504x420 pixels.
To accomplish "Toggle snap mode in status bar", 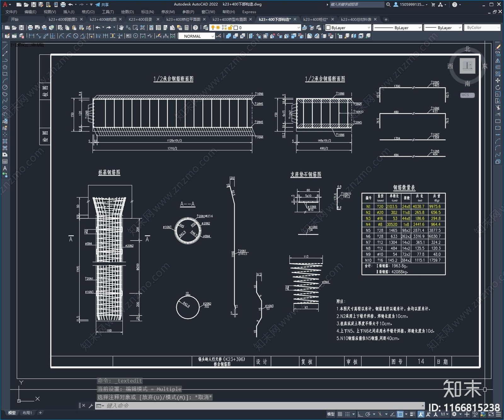I will click(347, 414).
